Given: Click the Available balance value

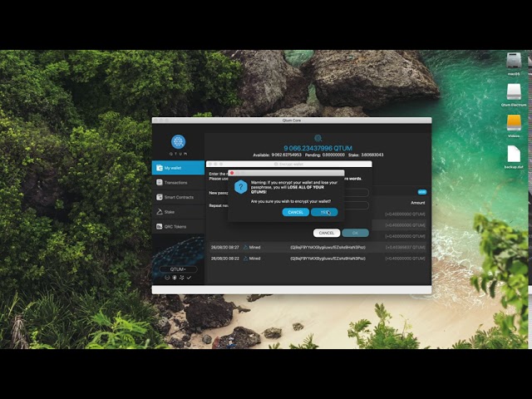Looking at the screenshot, I should (286, 155).
